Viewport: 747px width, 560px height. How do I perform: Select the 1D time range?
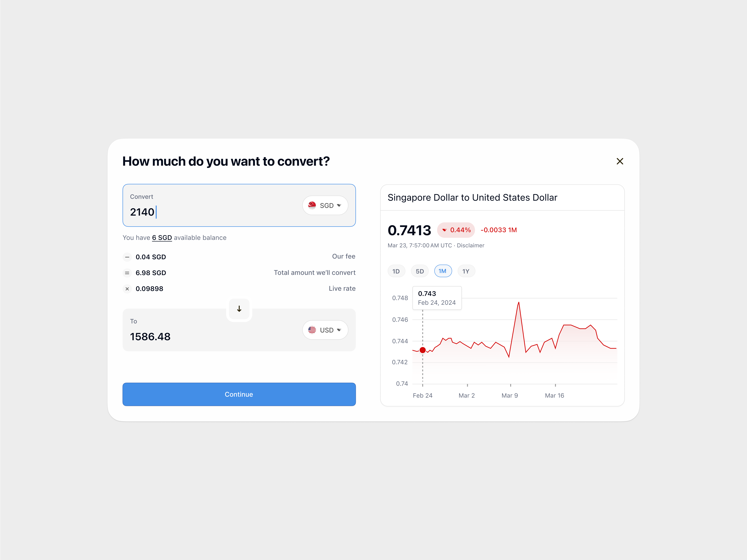(396, 271)
